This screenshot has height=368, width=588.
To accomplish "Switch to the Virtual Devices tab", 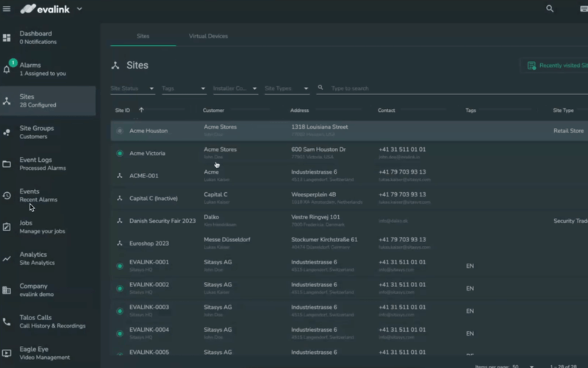I will (208, 36).
